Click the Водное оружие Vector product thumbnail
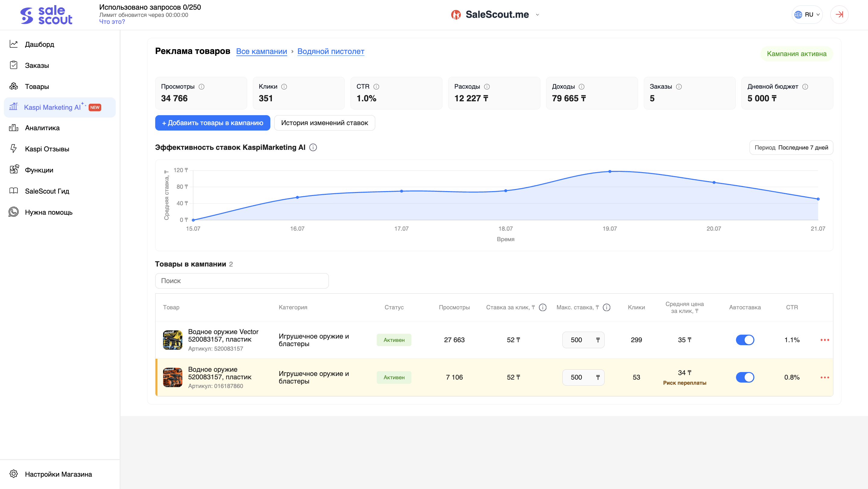This screenshot has width=868, height=489. pos(172,340)
